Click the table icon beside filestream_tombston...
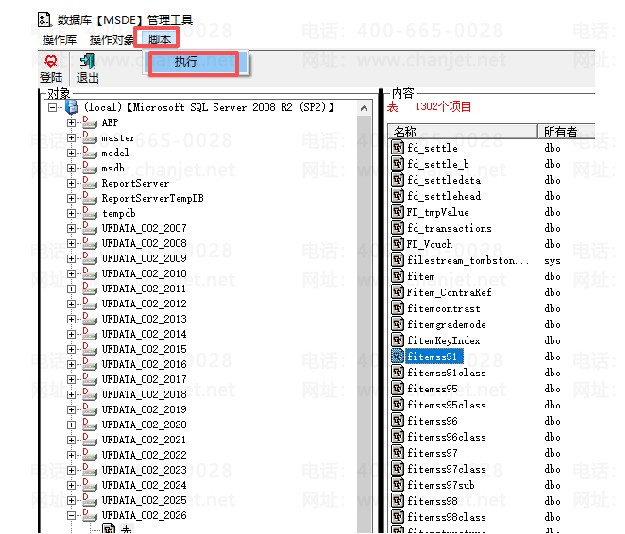Screen dimensions: 625x534 397,260
